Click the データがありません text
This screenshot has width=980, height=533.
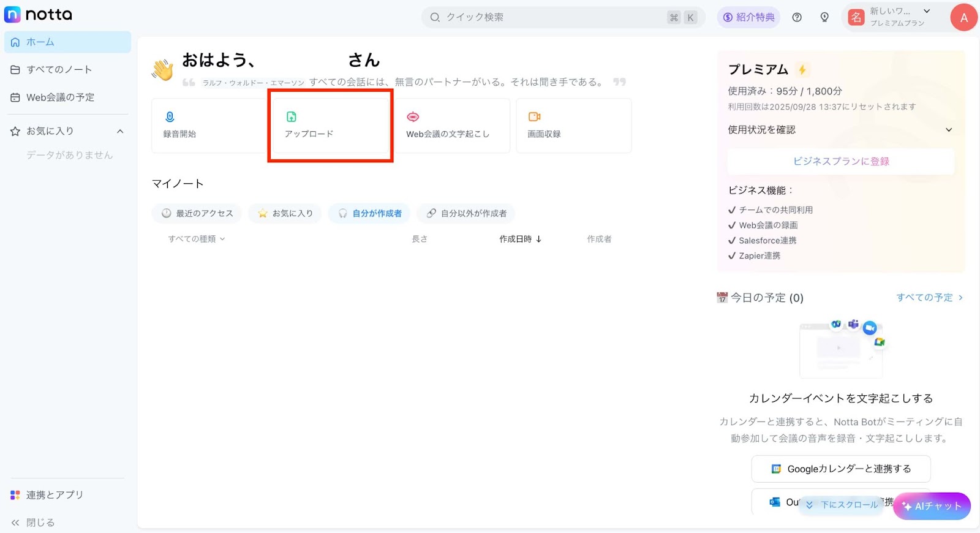pyautogui.click(x=70, y=156)
